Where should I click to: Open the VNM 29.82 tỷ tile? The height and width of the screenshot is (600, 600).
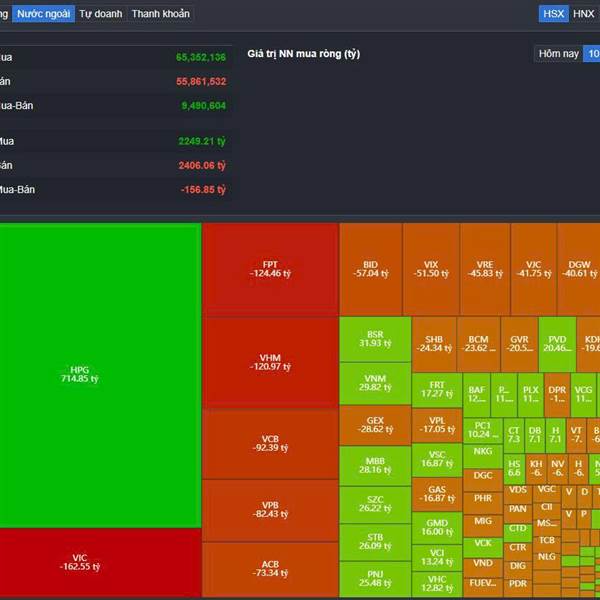tap(375, 383)
